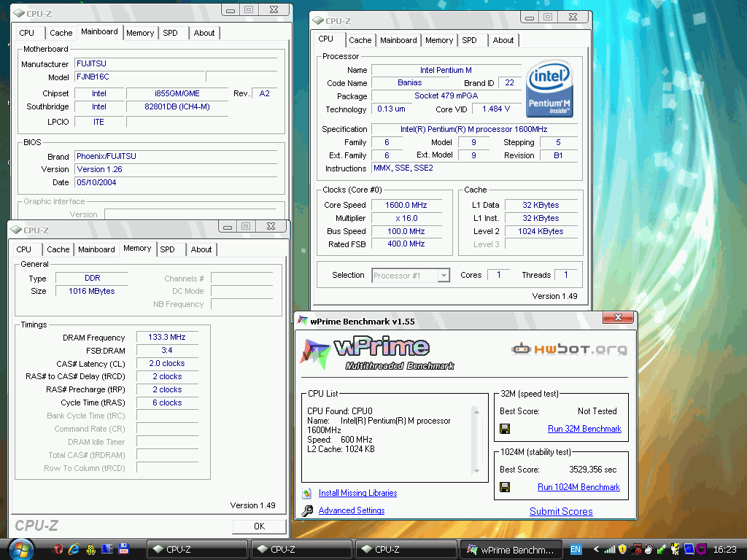
Task: Switch to SPD tab in the CPU window
Action: click(469, 40)
